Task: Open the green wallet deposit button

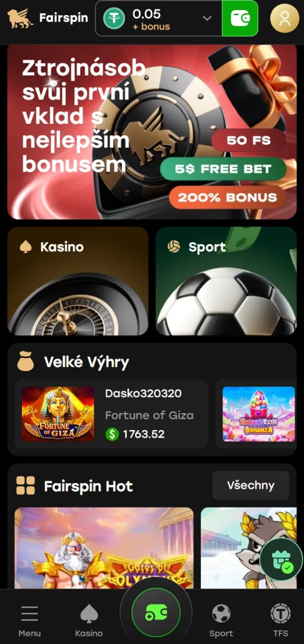Action: (240, 18)
